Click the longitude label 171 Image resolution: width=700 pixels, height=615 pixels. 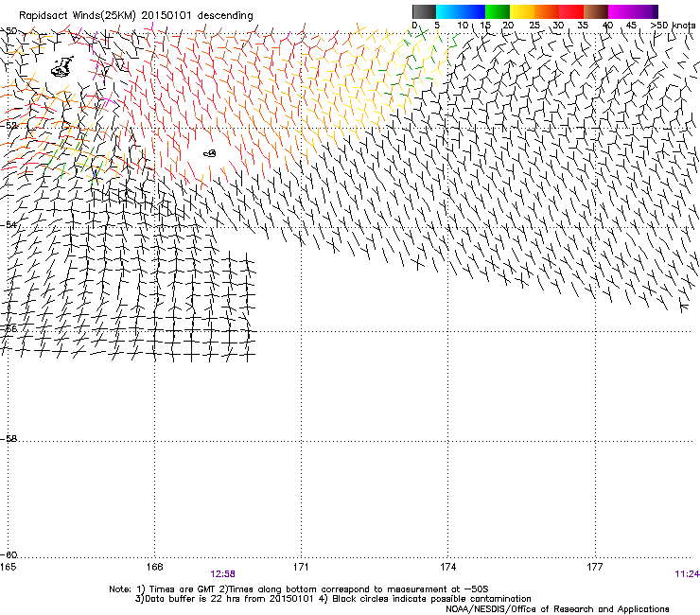coord(301,567)
